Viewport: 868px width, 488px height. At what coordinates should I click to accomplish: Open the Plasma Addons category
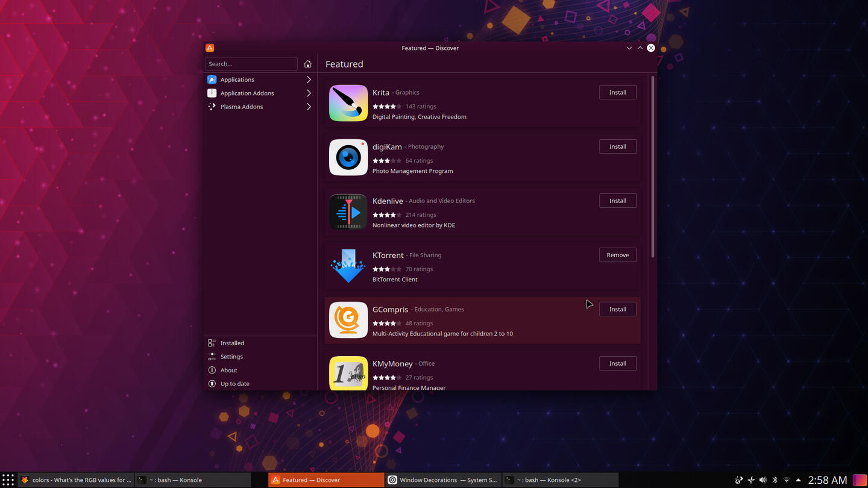[260, 107]
